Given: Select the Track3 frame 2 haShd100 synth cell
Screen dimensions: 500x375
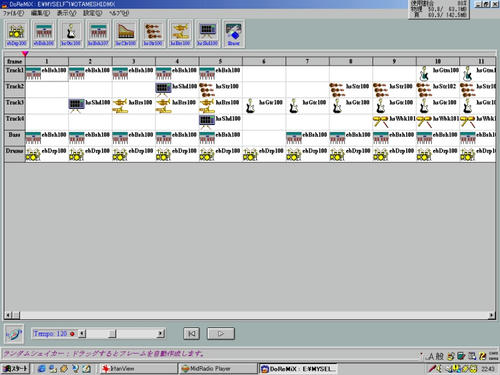Looking at the screenshot, I should (x=90, y=106).
